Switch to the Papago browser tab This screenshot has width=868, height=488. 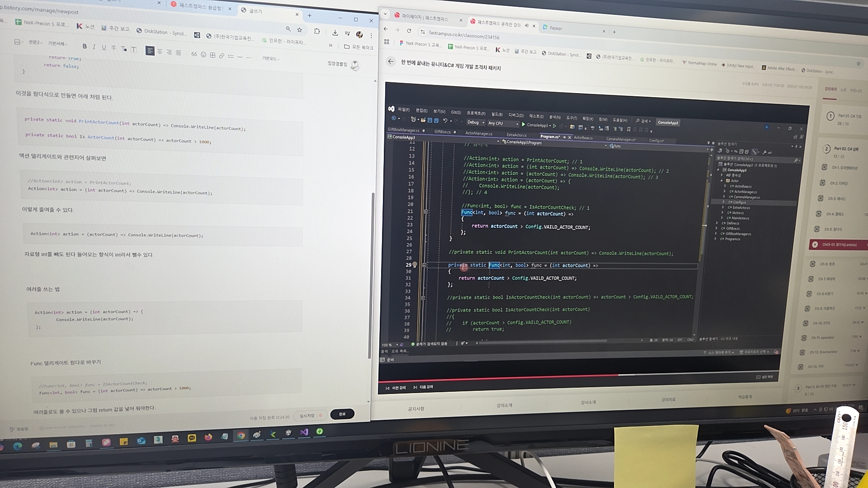556,28
